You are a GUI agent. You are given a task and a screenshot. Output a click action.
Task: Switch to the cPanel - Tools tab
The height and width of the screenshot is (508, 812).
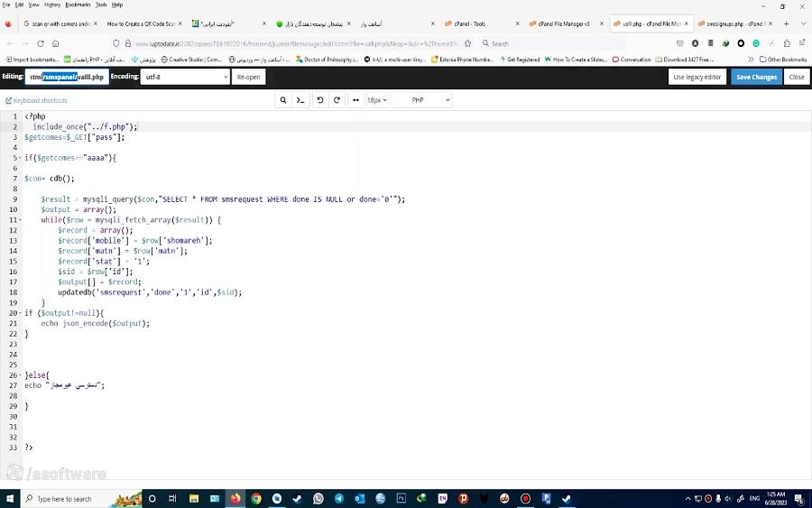482,23
